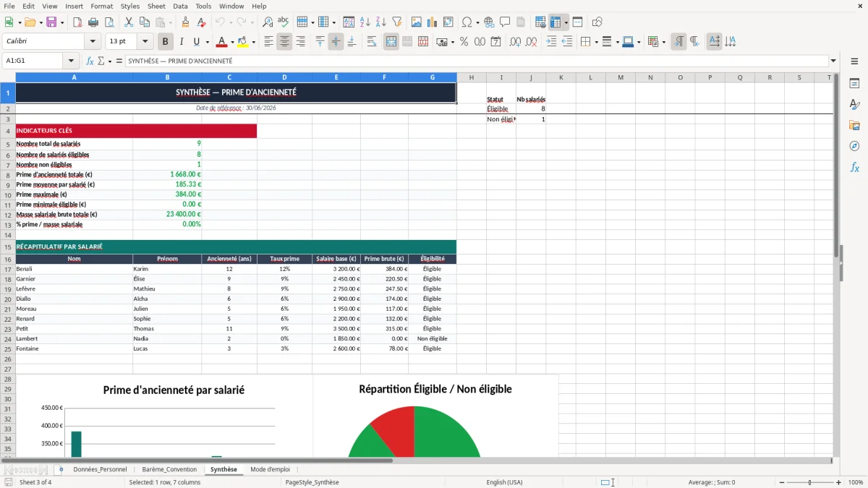Click the Insert Hyperlink icon
The height and width of the screenshot is (488, 868).
(489, 22)
